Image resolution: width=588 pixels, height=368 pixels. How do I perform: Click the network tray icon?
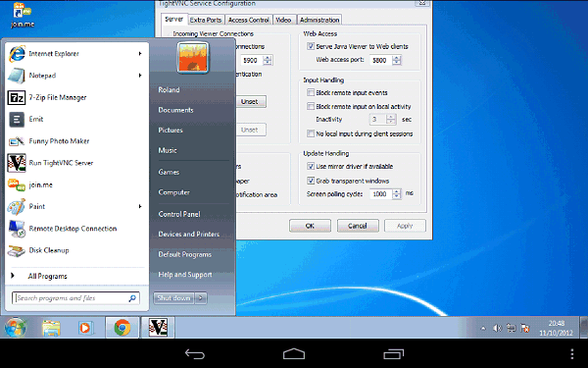(x=512, y=328)
